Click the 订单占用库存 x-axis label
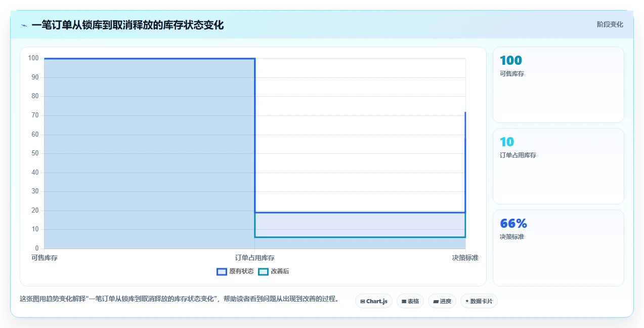Viewport: 644px width, 328px height. coord(255,258)
